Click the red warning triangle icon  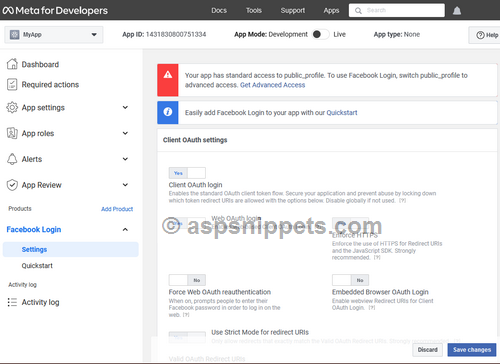(168, 74)
